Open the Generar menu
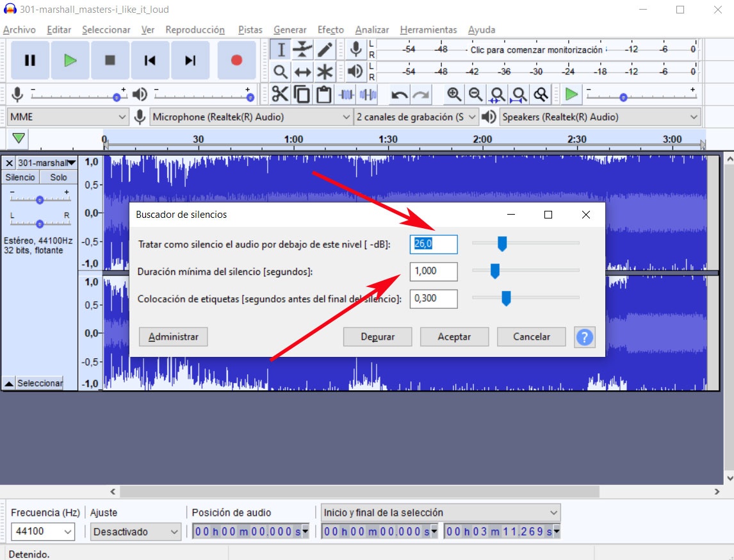This screenshot has width=734, height=560. click(x=290, y=29)
